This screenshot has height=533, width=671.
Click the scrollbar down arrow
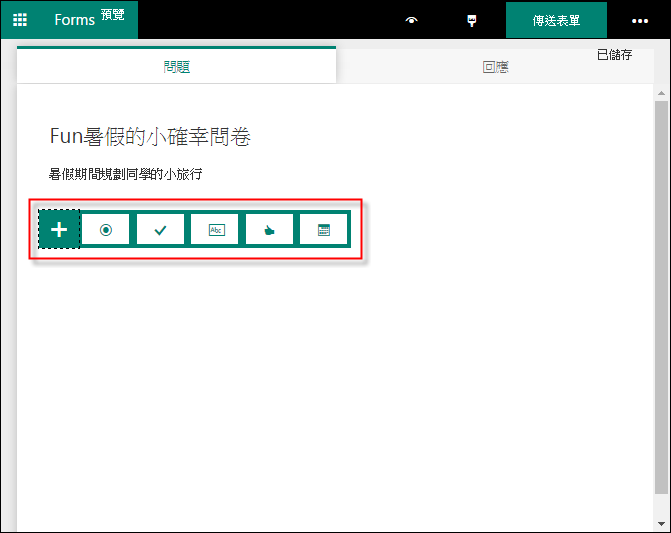661,524
